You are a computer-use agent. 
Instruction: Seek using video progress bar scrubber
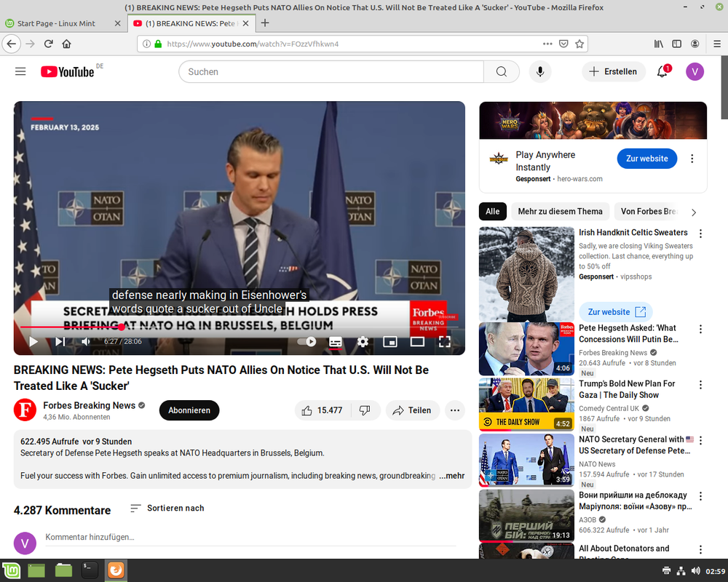(122, 327)
